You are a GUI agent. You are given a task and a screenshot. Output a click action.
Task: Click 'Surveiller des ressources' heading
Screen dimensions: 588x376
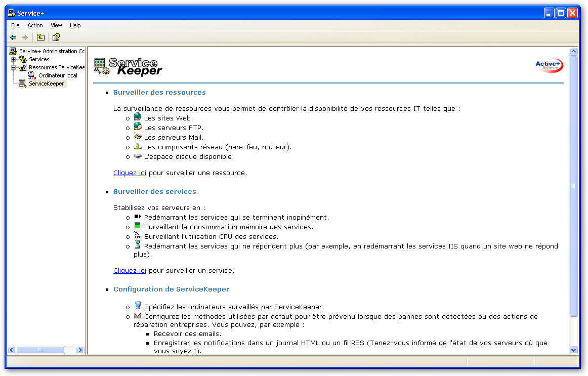(x=159, y=92)
